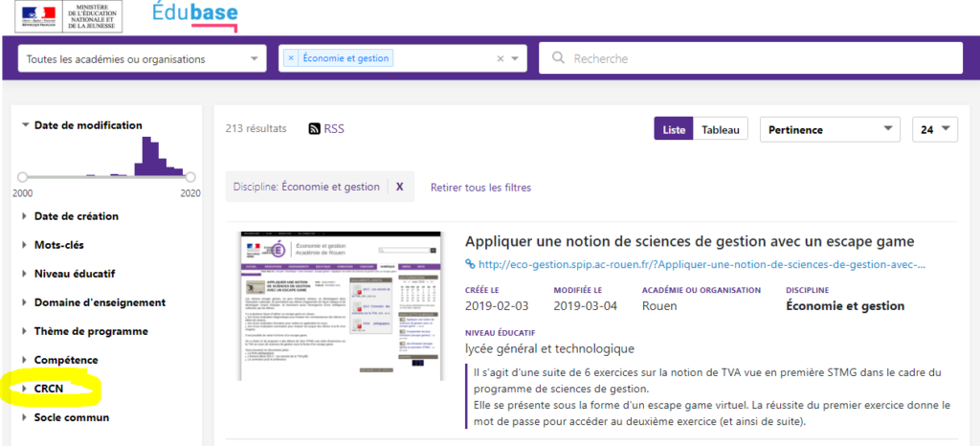Click into the Recherche search field
980x446 pixels.
(x=750, y=58)
